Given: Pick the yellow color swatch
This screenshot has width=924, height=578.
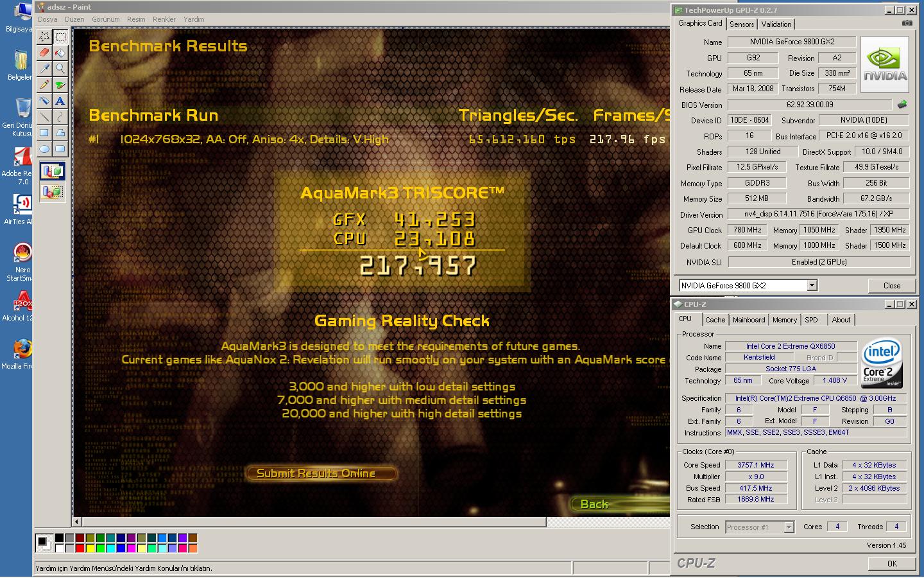Looking at the screenshot, I should click(x=90, y=548).
